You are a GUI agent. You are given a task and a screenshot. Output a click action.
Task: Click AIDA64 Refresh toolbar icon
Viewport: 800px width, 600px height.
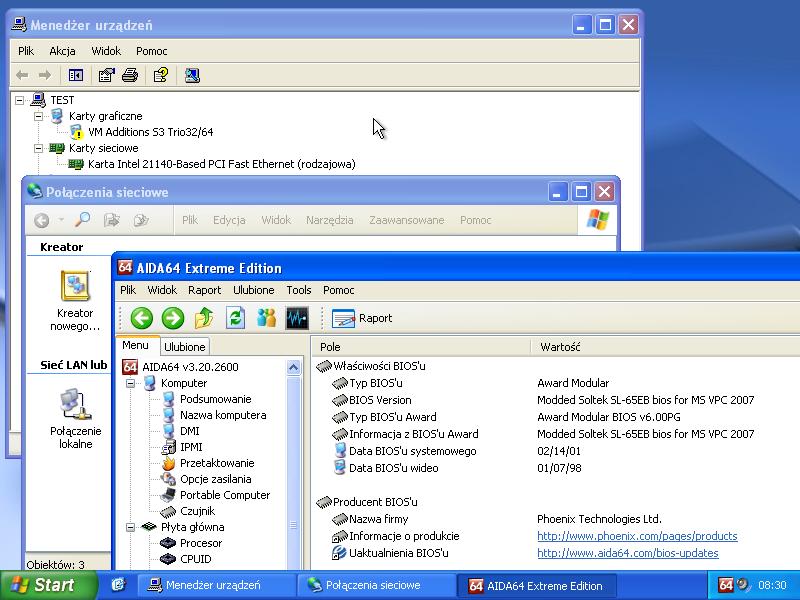[235, 318]
